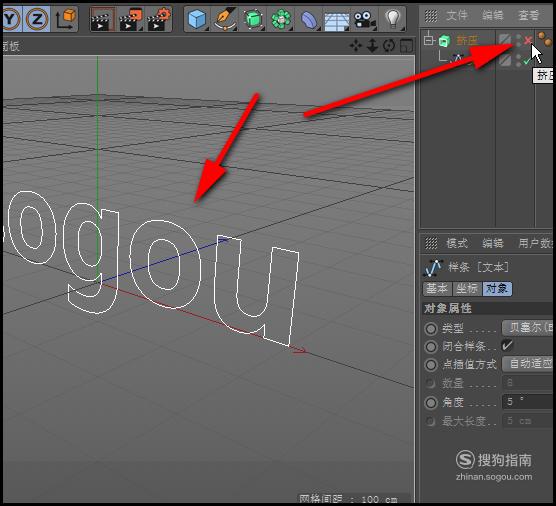Switch to the 基本 tab
This screenshot has width=556, height=506.
click(x=437, y=289)
